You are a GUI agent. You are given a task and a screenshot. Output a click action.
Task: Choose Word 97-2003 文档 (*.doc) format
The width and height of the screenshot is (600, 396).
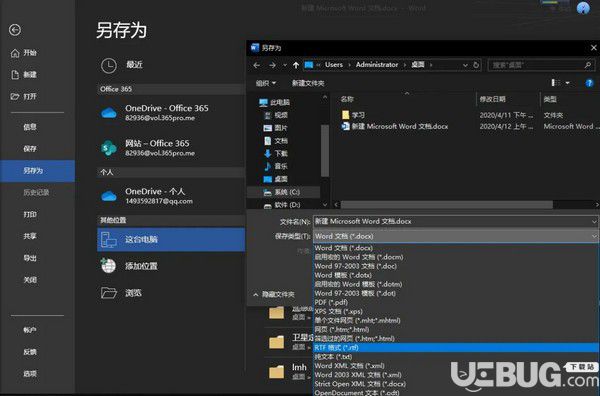355,266
